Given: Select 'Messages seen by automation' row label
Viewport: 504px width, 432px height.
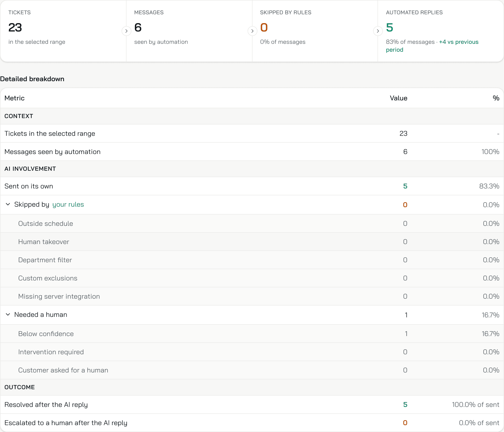Looking at the screenshot, I should 52,152.
